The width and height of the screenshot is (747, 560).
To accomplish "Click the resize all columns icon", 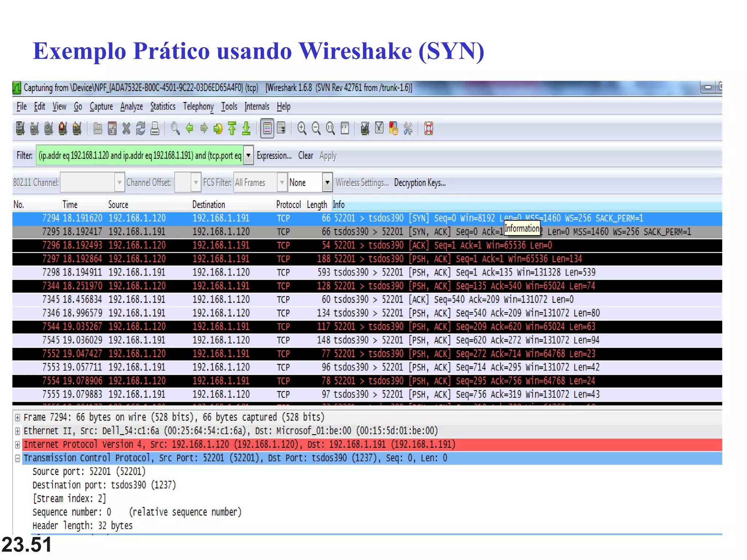I will 345,128.
